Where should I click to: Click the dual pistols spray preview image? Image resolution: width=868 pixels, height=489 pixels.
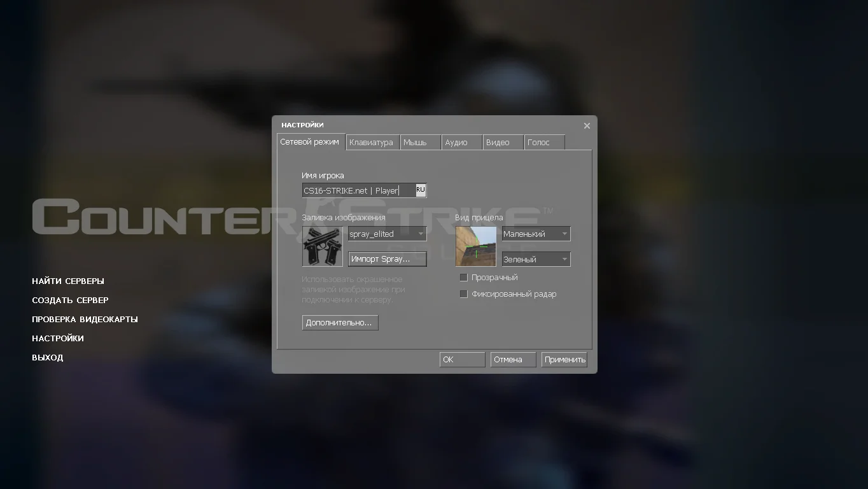pos(322,246)
